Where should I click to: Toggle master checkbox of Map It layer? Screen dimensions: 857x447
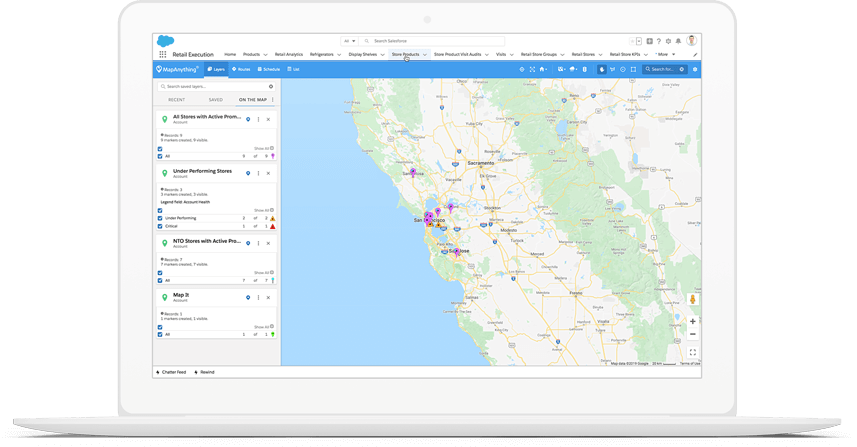pos(160,327)
